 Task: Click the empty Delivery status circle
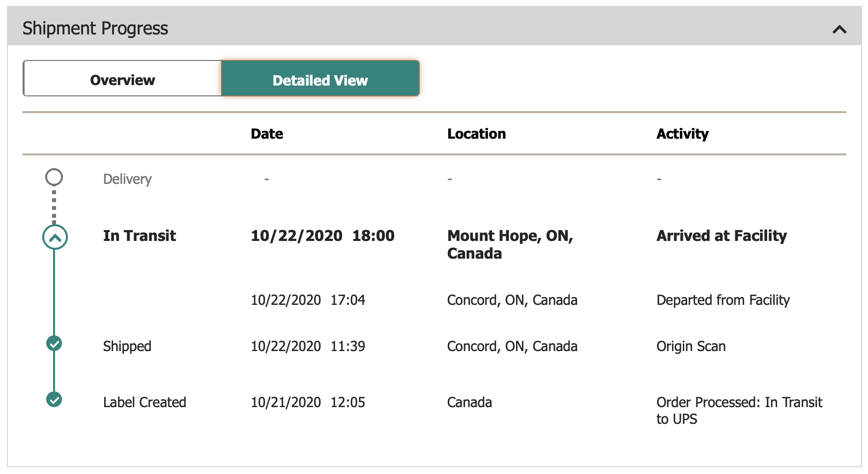(54, 177)
